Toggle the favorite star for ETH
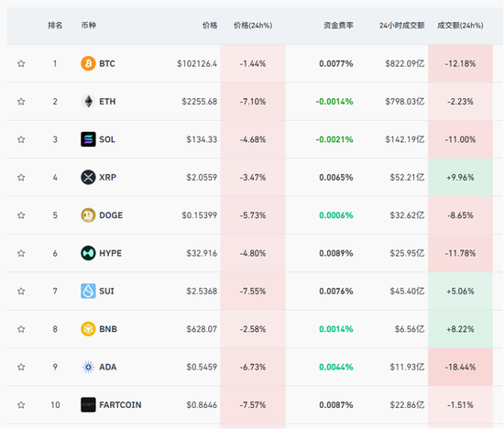Screen dimensions: 504x429 pos(21,102)
